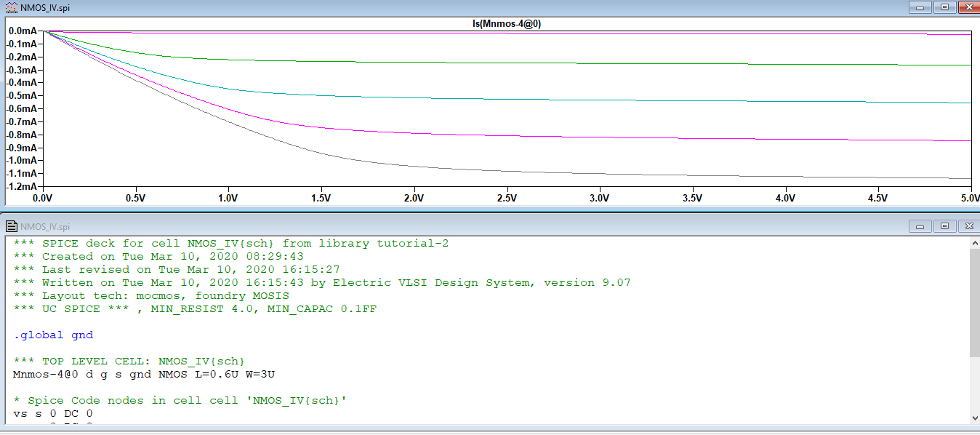The height and width of the screenshot is (435, 980).
Task: Restore the netlist text window size
Action: pyautogui.click(x=944, y=226)
